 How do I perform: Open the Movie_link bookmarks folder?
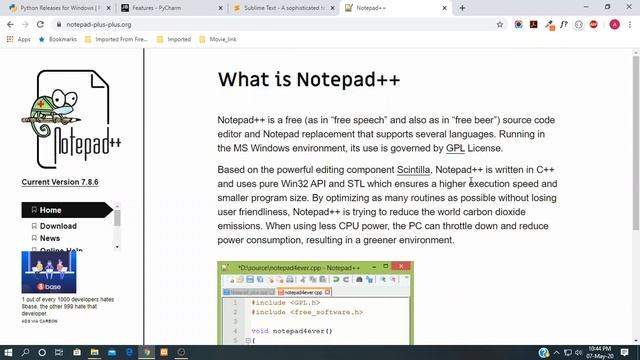(x=218, y=39)
